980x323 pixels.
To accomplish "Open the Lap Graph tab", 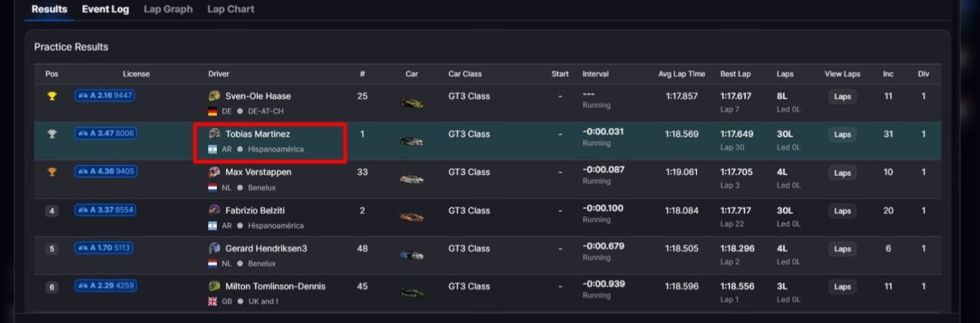I will click(x=168, y=9).
